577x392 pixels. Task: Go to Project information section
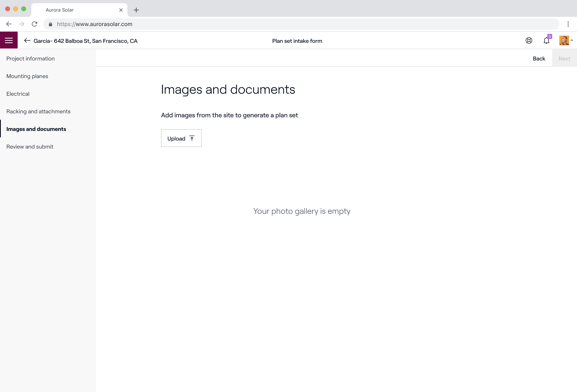tap(48, 58)
